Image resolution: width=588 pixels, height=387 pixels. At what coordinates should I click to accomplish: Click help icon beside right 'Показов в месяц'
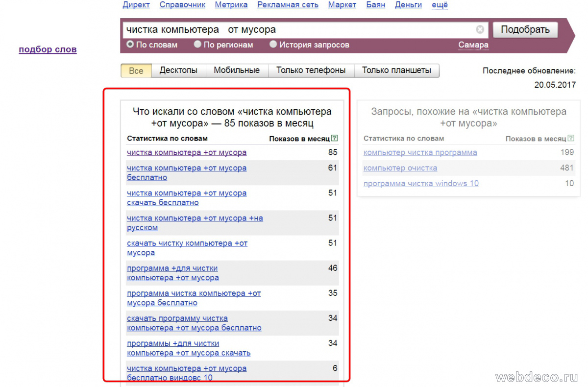570,139
